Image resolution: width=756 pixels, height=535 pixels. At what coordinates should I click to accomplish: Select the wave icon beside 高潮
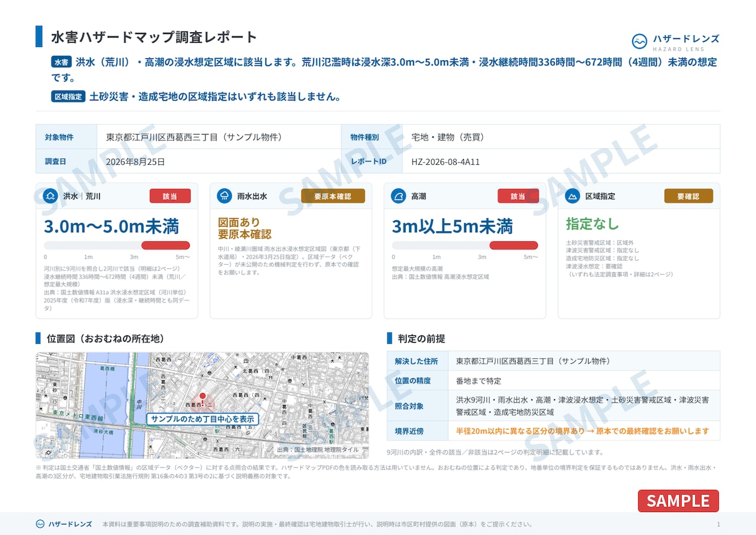[398, 196]
